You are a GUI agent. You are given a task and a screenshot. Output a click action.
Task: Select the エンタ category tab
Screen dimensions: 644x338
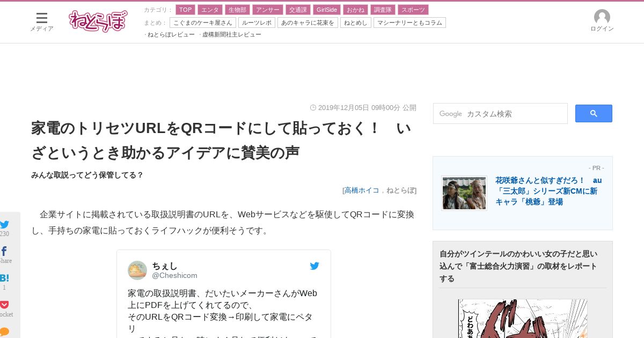click(210, 10)
